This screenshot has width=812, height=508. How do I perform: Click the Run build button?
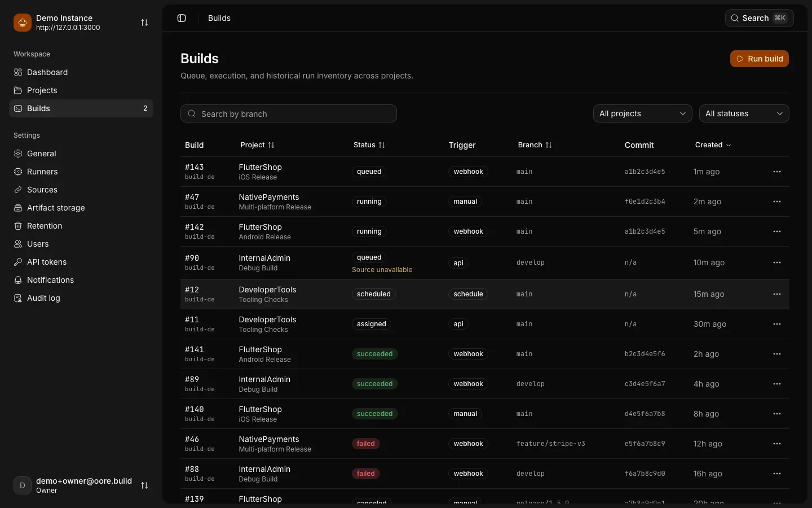759,59
